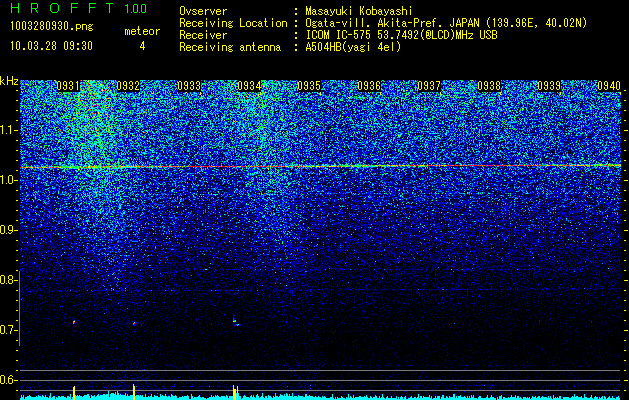
Task: Click the 0932 time marker
Action: pos(128,86)
